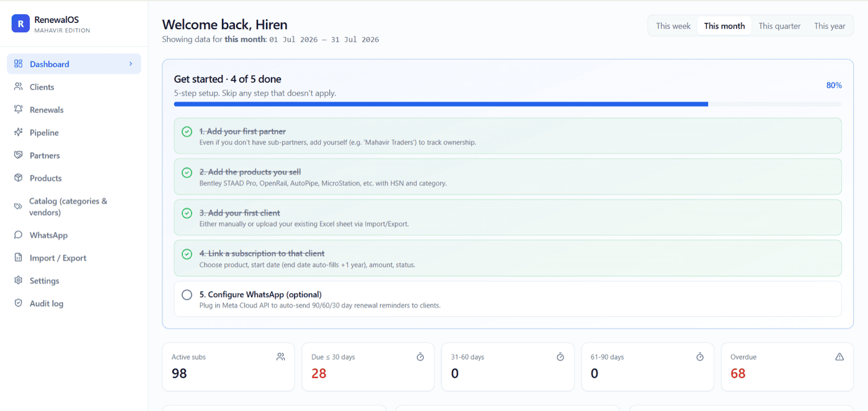
Task: Click the Renewals bell icon in sidebar
Action: [18, 109]
